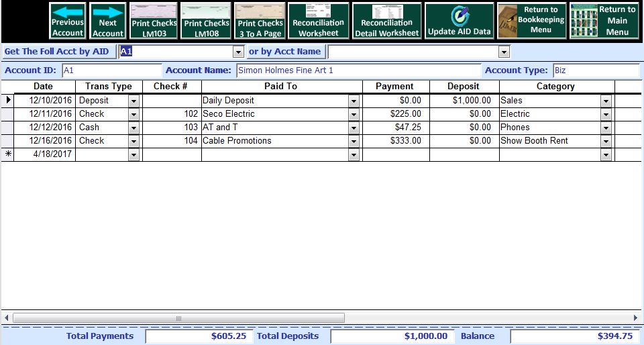This screenshot has width=644, height=345.
Task: Return to Bookkeeping Menu
Action: [x=532, y=21]
